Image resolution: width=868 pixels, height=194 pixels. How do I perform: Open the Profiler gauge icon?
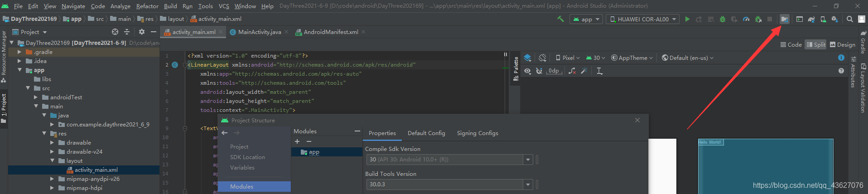746,19
